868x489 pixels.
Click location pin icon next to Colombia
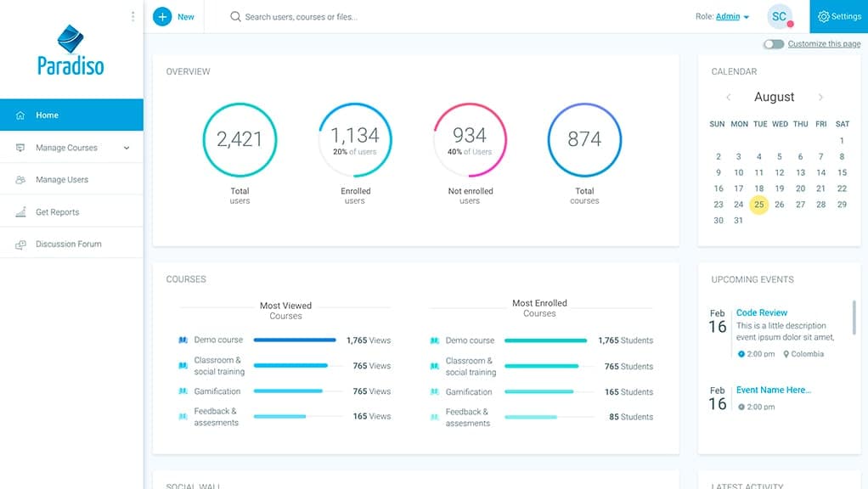786,354
